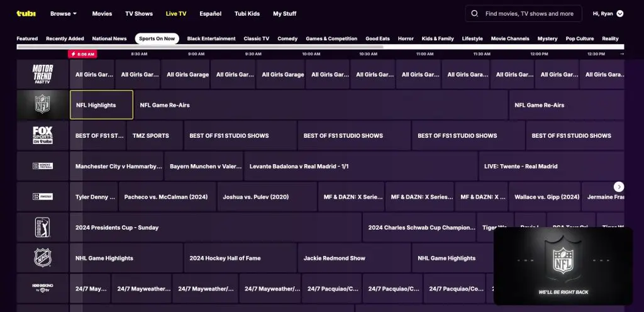Click the right arrow beside the 12:30 PM time
Viewport: 644px width, 312px height.
pos(622,53)
